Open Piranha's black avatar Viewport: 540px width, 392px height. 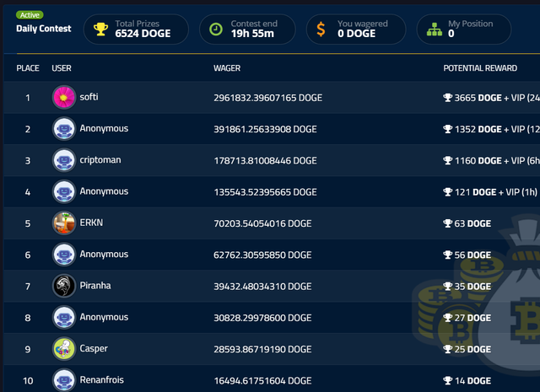pos(64,286)
